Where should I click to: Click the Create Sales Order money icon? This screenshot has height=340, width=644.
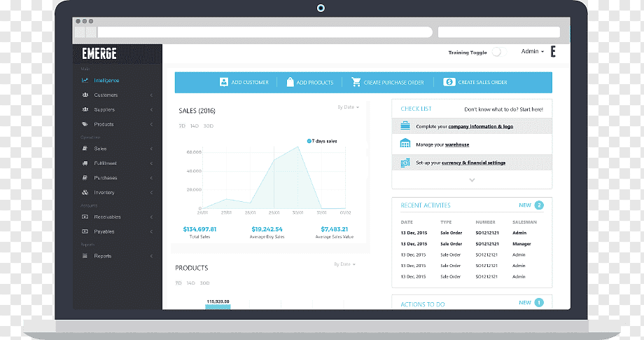449,82
